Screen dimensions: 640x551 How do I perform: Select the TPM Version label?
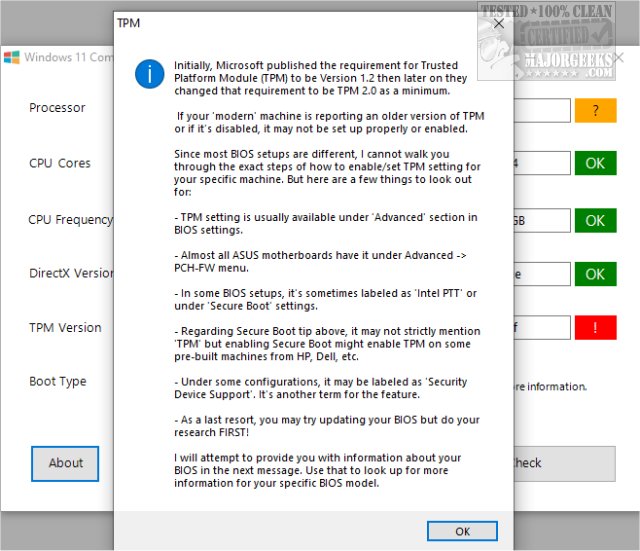tap(65, 328)
